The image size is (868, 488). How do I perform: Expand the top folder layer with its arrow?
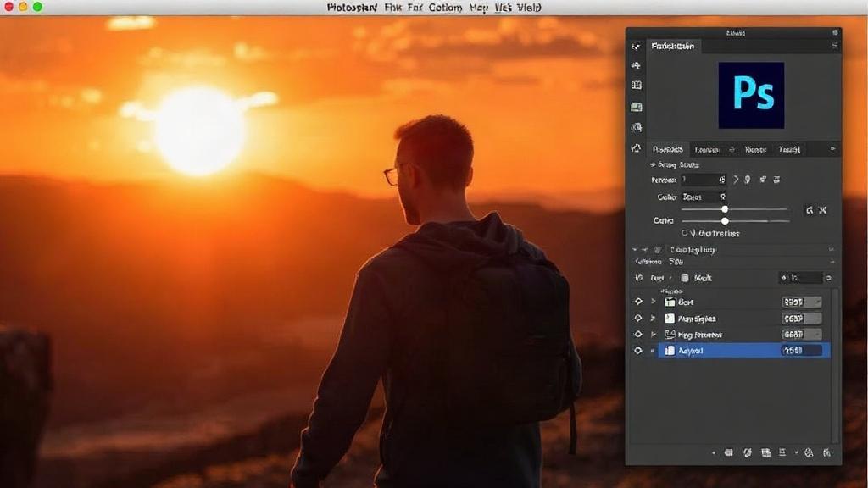click(x=654, y=302)
